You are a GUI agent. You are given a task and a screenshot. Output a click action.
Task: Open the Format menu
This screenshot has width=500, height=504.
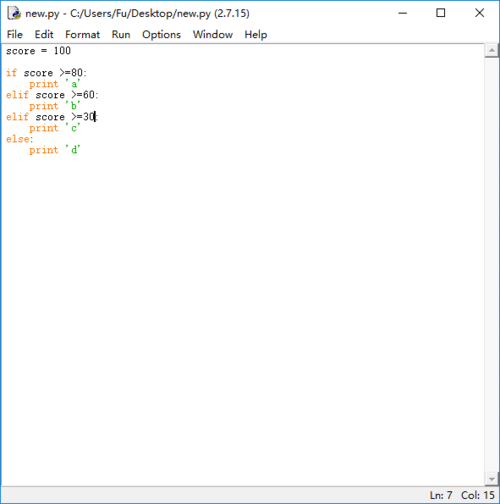82,34
